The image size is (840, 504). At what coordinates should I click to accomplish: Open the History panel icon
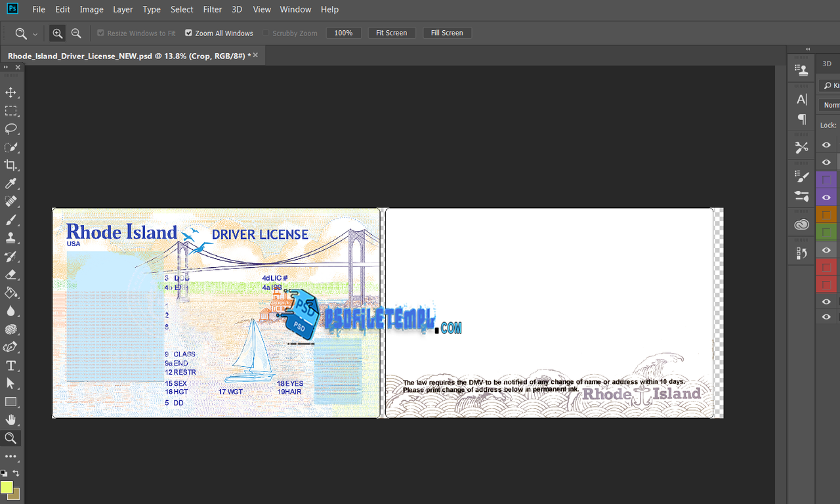pos(801,253)
